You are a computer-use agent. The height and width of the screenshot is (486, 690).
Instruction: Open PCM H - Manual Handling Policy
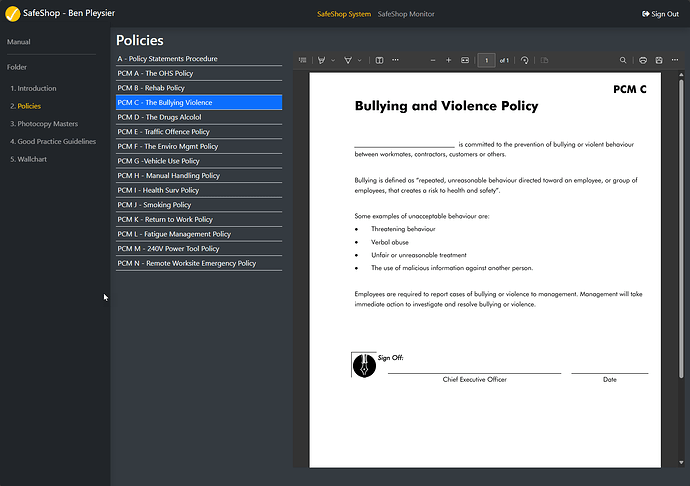(199, 175)
